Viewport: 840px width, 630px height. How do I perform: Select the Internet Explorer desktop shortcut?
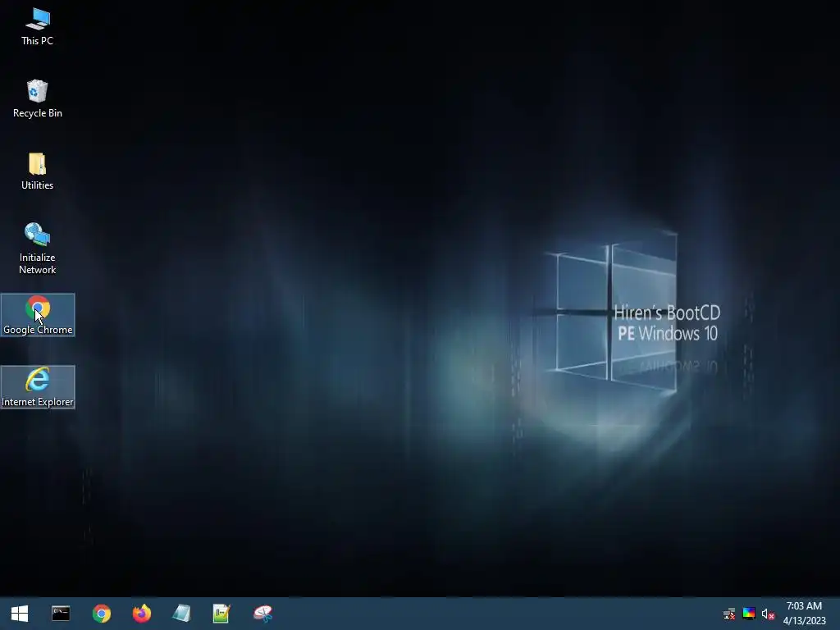tap(38, 387)
